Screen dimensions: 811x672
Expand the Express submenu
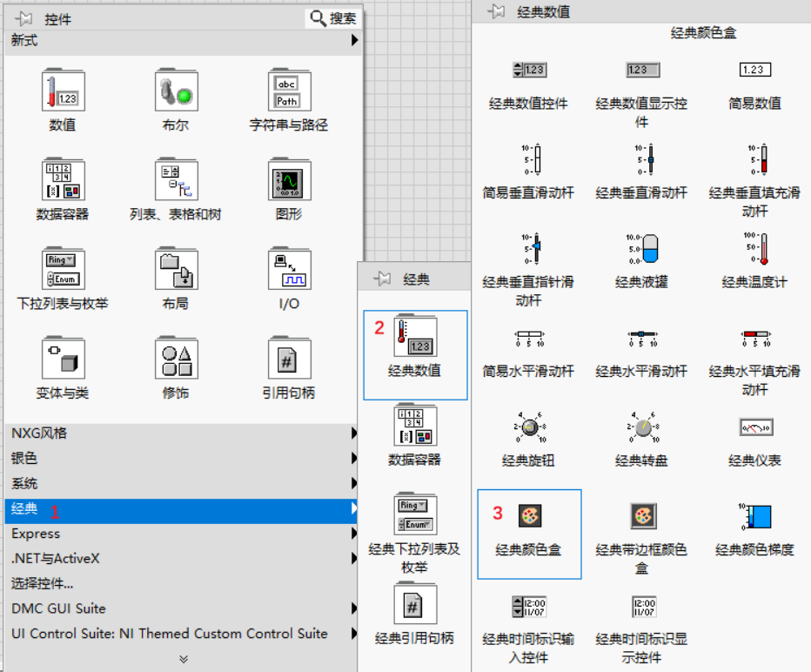click(x=354, y=534)
